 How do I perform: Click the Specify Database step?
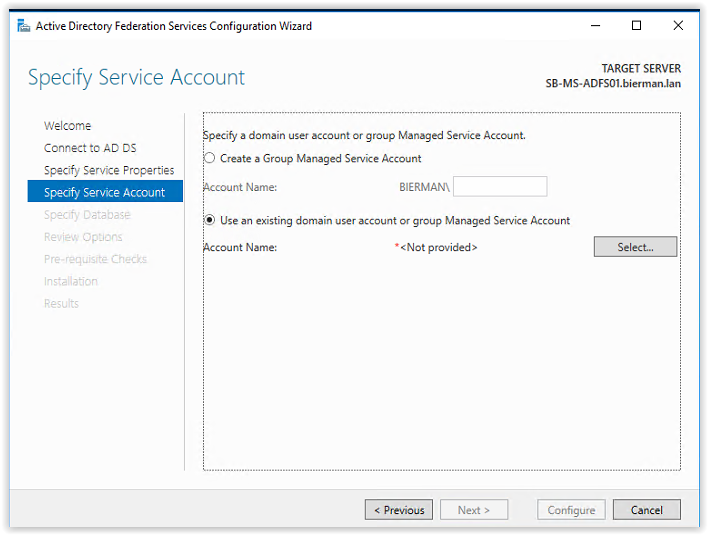pos(87,214)
